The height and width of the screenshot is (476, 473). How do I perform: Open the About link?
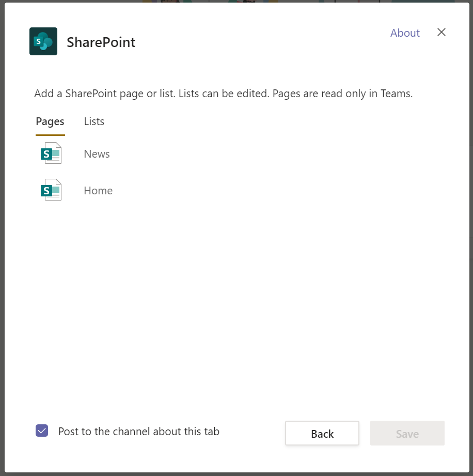405,33
